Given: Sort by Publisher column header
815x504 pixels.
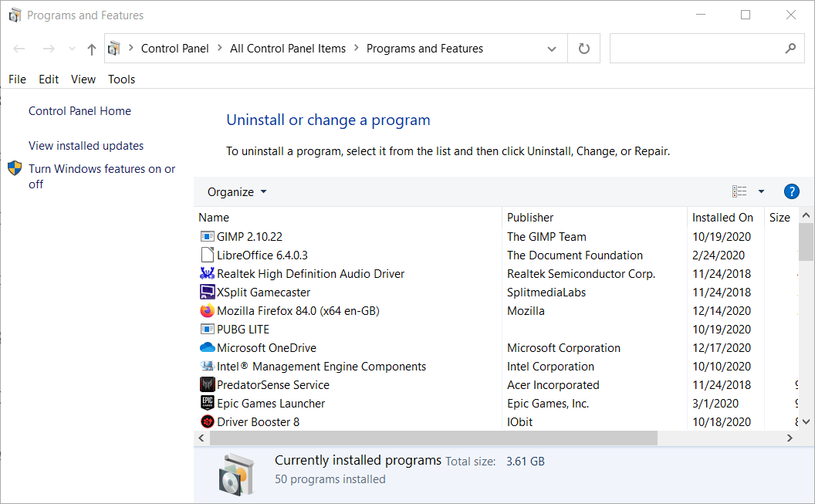Looking at the screenshot, I should point(594,218).
